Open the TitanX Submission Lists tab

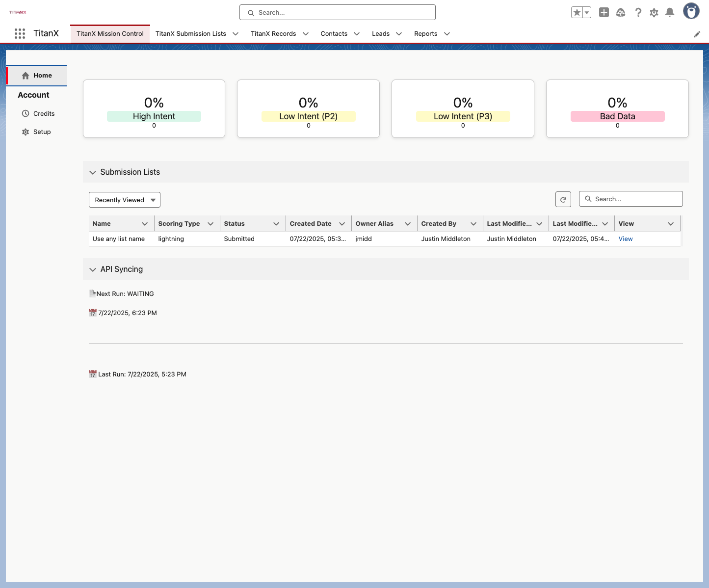pos(191,34)
